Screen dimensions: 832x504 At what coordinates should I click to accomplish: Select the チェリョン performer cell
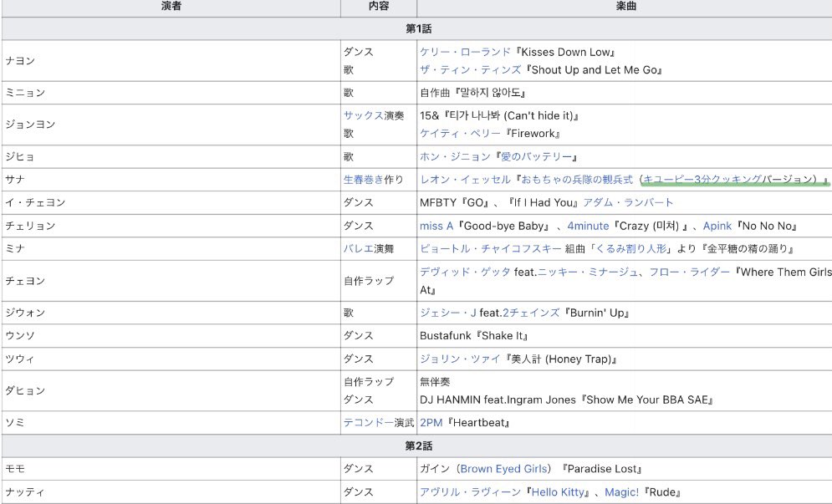(x=171, y=226)
